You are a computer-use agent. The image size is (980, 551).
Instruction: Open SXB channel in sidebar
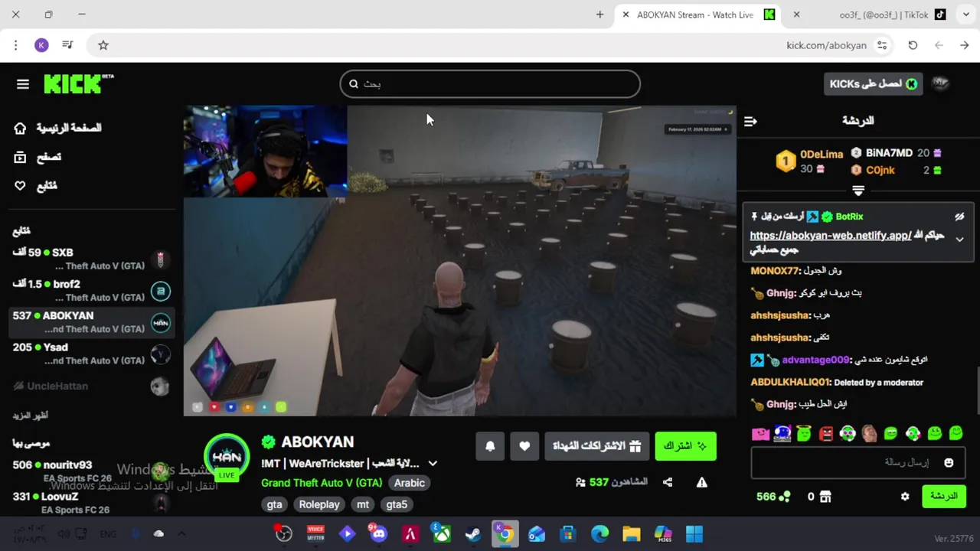tap(92, 259)
